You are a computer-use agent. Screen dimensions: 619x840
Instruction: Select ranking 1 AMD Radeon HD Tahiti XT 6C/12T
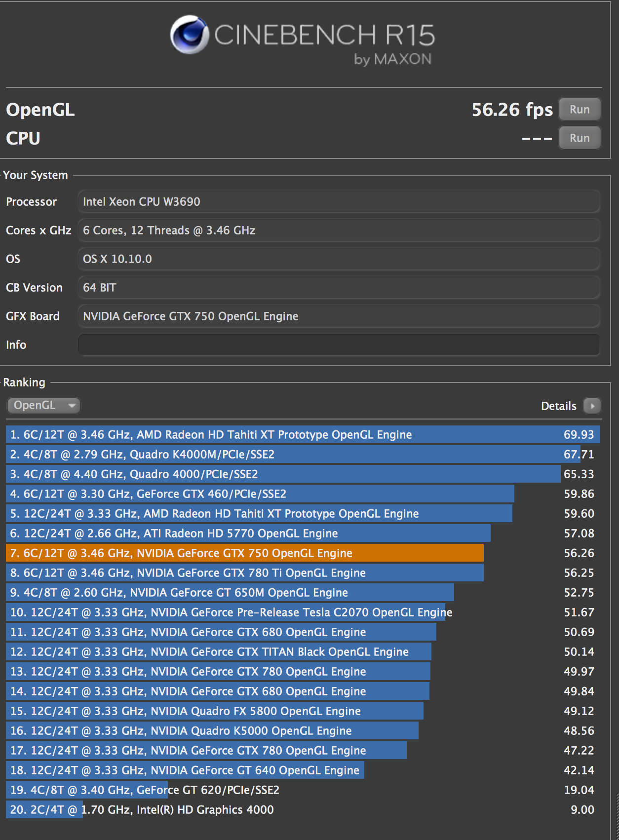[303, 434]
